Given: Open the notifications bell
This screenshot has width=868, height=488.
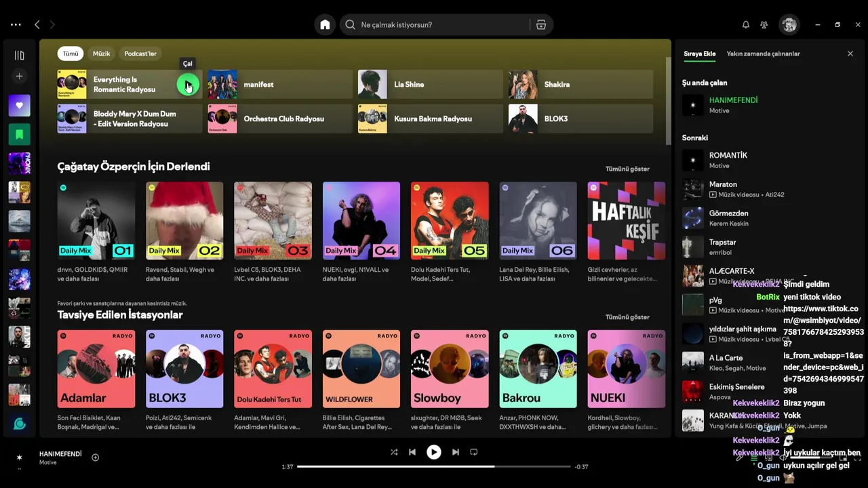Looking at the screenshot, I should (x=746, y=24).
